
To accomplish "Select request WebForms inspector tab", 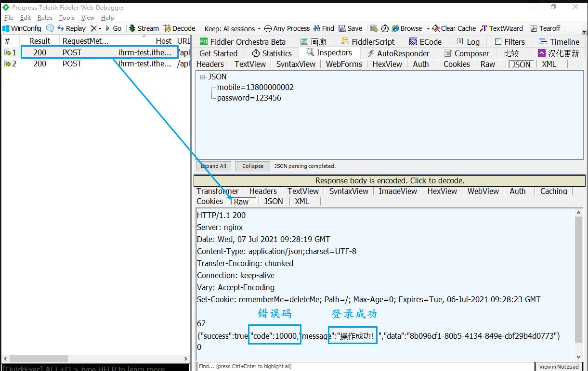I will pos(344,64).
